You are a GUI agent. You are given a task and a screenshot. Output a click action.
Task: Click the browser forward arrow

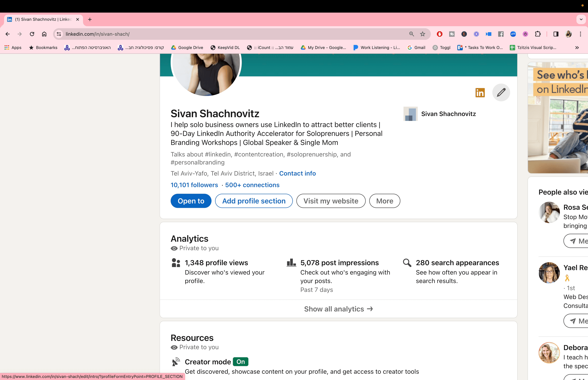(x=20, y=34)
